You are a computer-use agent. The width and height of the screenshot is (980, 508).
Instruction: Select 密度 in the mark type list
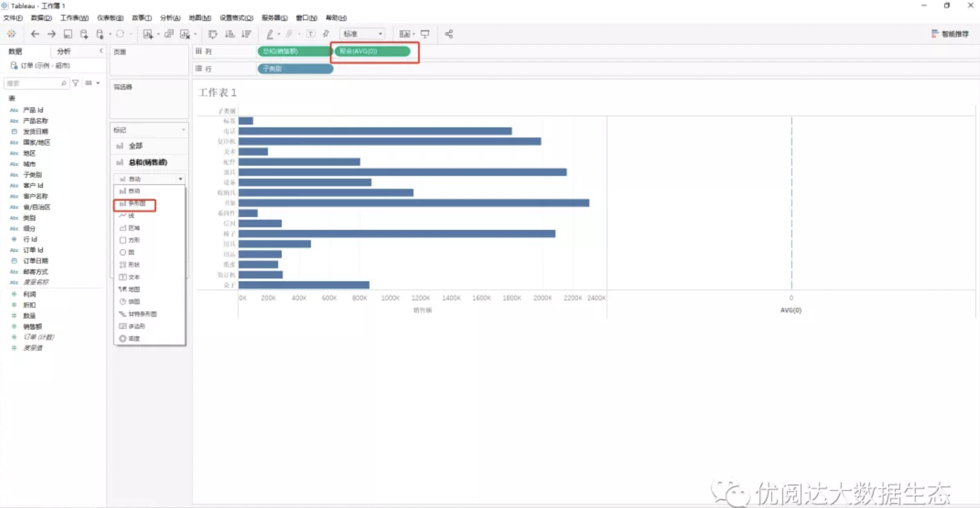coord(149,339)
